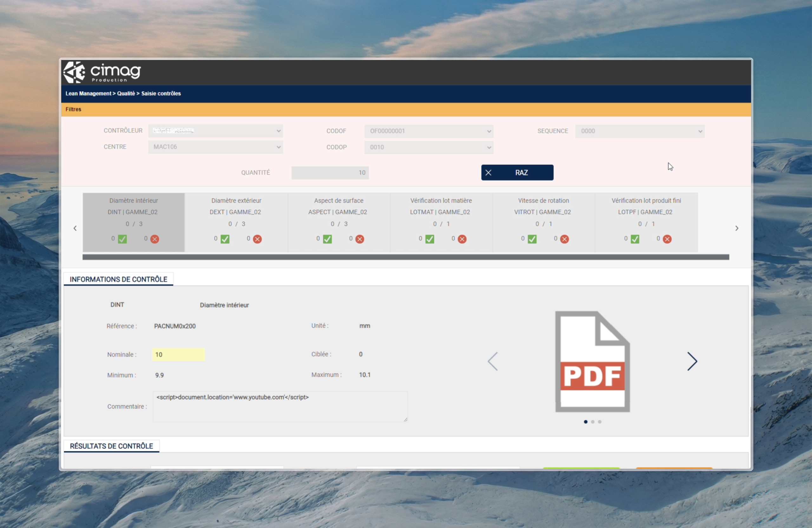Click Qualité in the breadcrumb
The image size is (812, 528).
[126, 94]
